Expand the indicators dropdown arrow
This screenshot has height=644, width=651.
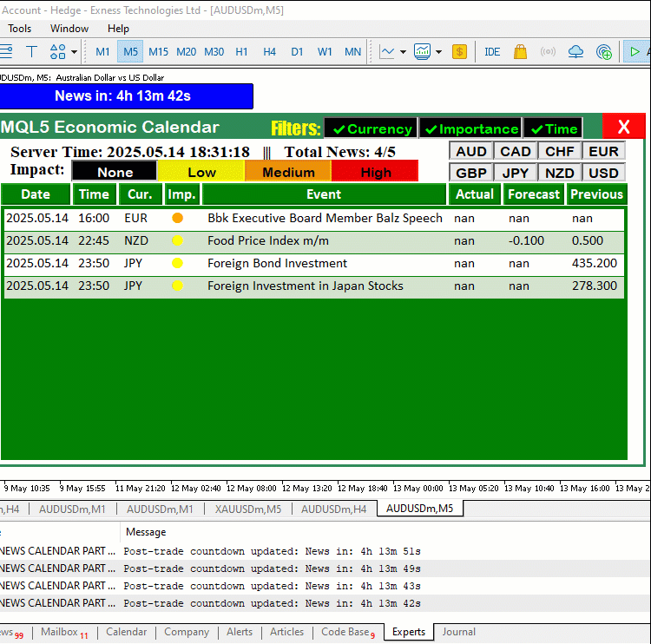tap(438, 52)
